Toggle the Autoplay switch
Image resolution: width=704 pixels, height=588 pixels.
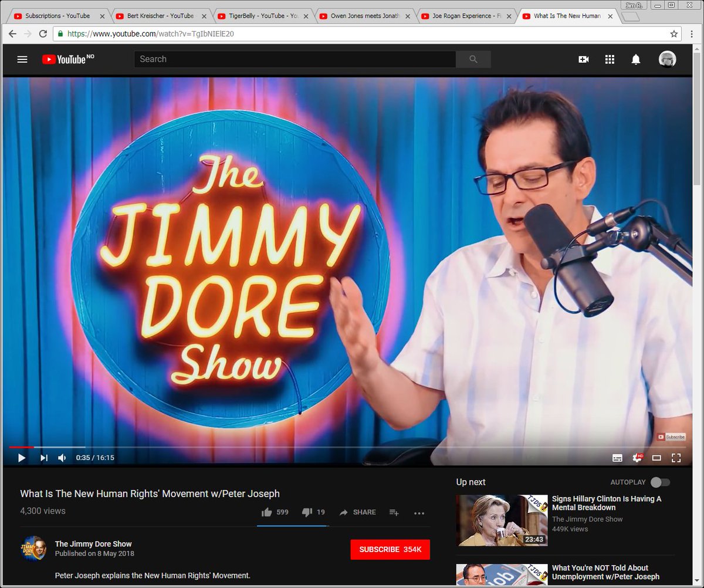(x=661, y=482)
